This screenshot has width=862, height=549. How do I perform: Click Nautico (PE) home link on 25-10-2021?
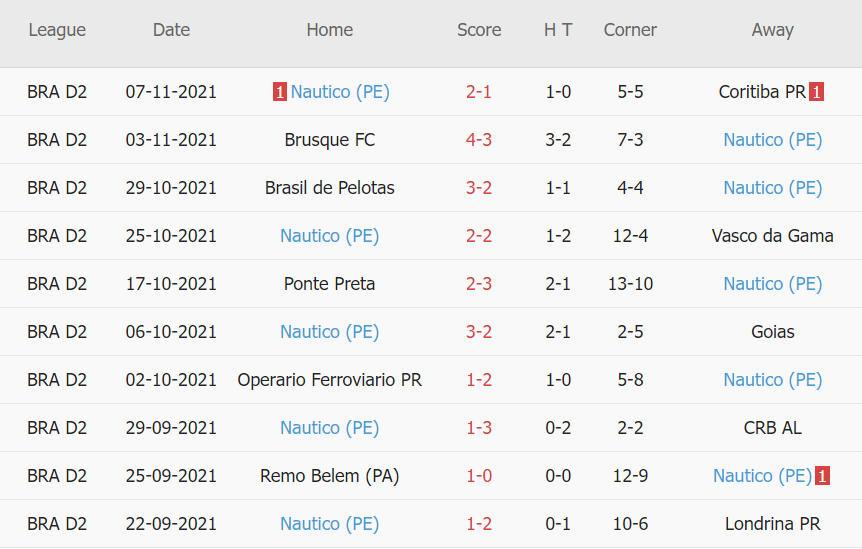point(330,236)
